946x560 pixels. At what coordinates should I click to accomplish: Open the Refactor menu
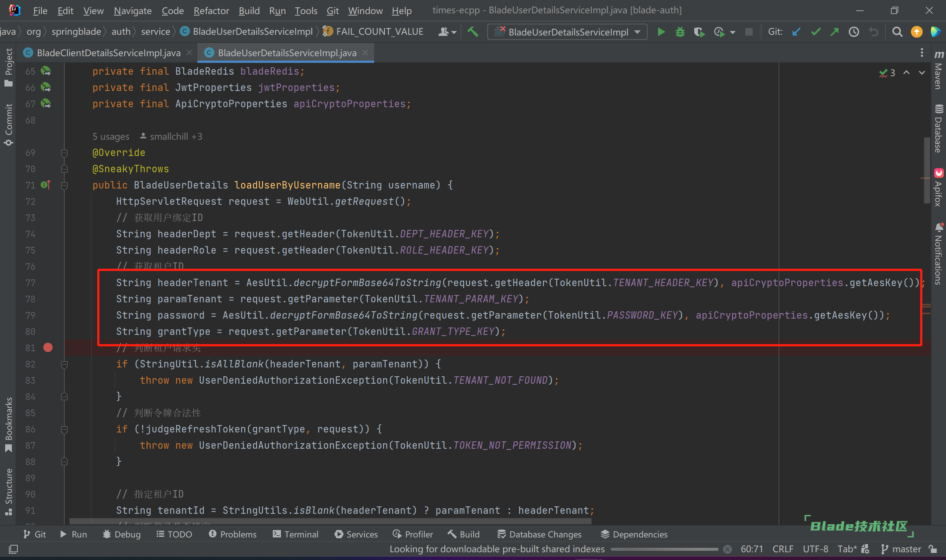point(211,11)
